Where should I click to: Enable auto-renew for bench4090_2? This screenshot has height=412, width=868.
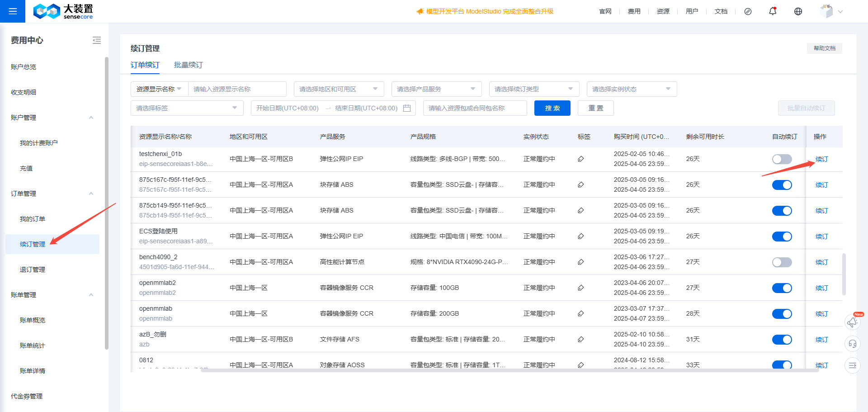click(782, 262)
